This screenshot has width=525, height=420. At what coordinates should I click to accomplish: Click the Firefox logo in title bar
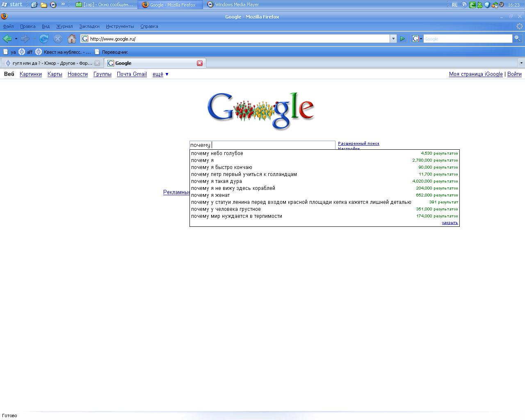tap(4, 16)
